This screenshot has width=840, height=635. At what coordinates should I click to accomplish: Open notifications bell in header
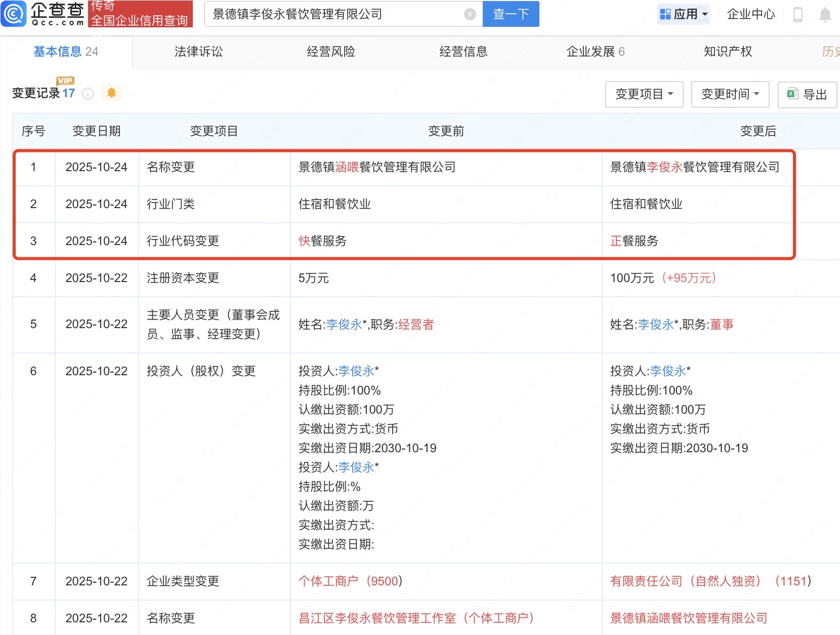pos(825,15)
